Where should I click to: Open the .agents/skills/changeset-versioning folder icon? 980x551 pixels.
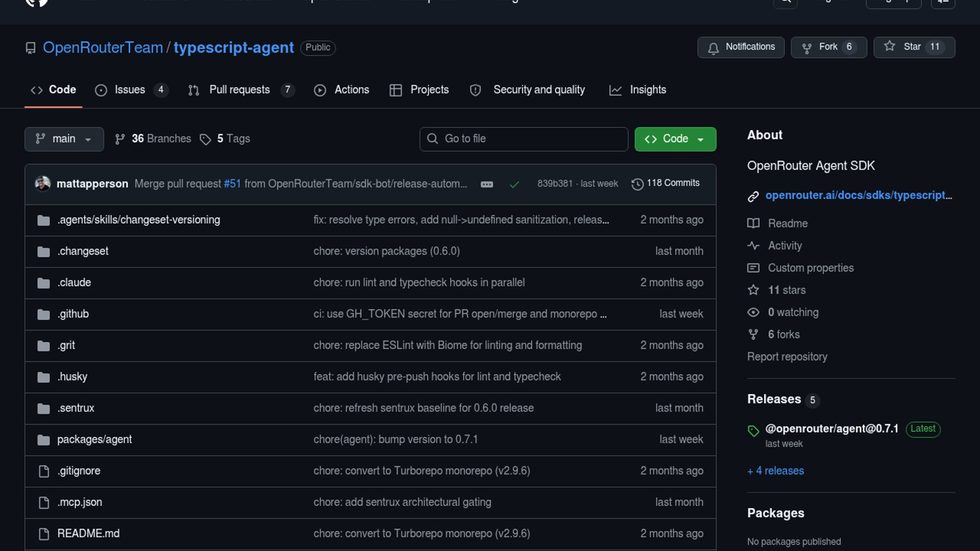pyautogui.click(x=43, y=220)
